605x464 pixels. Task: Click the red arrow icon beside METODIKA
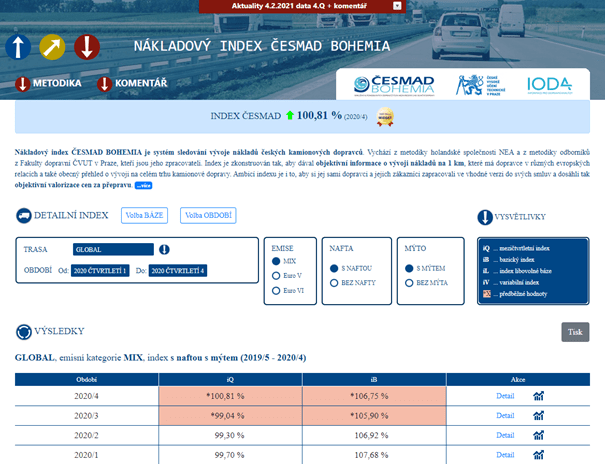coord(23,84)
